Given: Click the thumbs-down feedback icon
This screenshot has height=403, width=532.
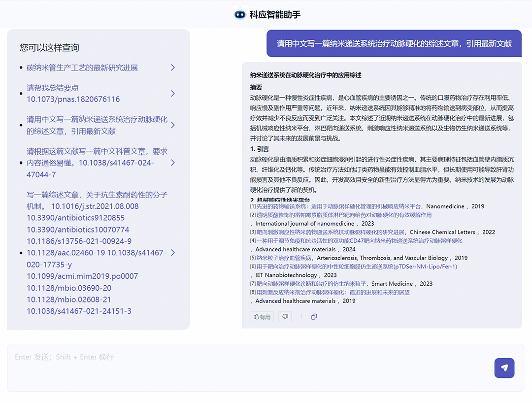Looking at the screenshot, I should pos(285,317).
